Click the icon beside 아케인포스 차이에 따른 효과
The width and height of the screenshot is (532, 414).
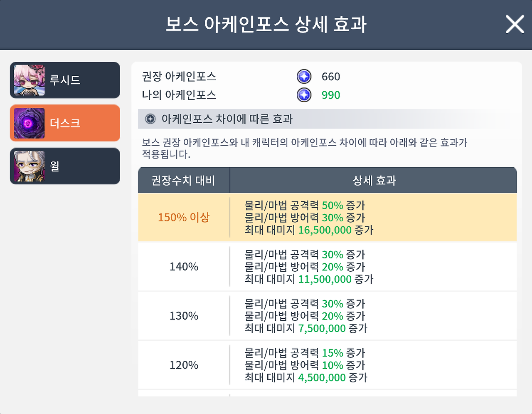click(x=150, y=119)
